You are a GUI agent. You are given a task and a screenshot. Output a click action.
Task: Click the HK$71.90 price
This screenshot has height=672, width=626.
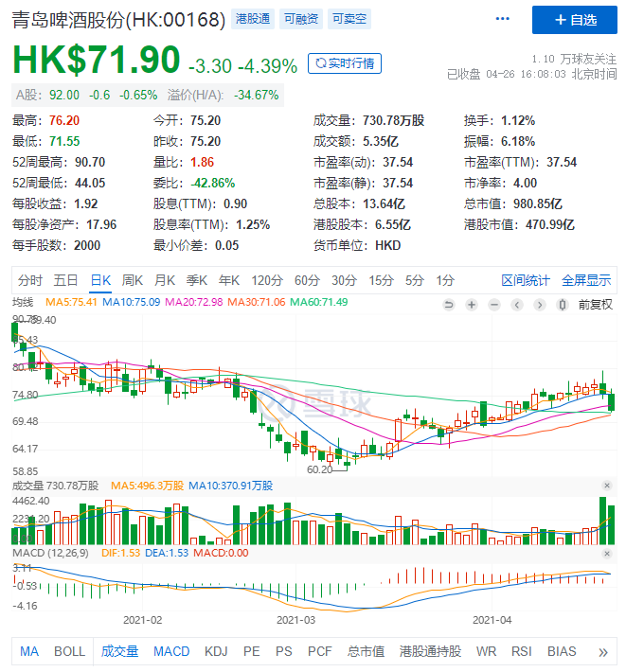96,60
